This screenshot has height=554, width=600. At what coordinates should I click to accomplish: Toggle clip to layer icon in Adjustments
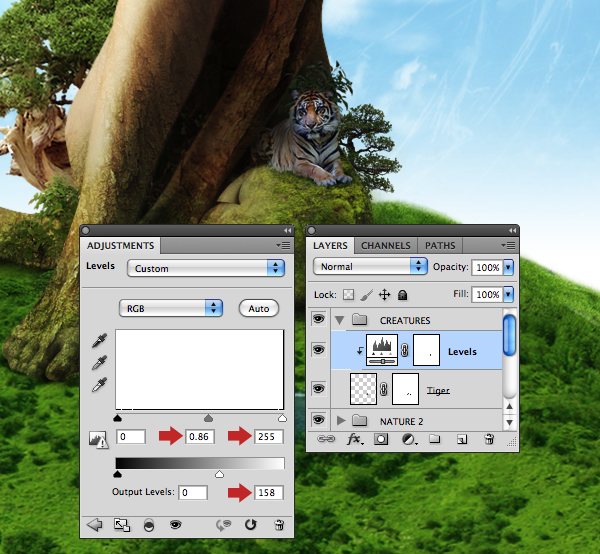tap(149, 525)
